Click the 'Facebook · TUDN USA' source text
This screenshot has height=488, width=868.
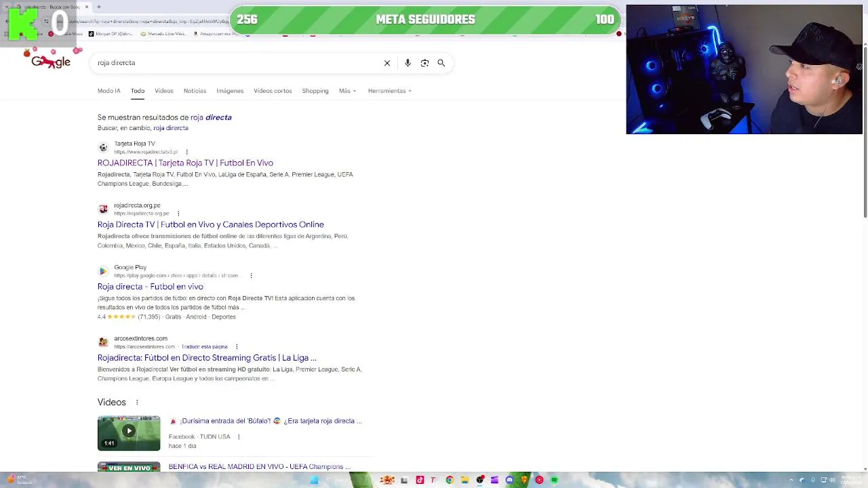pyautogui.click(x=199, y=437)
